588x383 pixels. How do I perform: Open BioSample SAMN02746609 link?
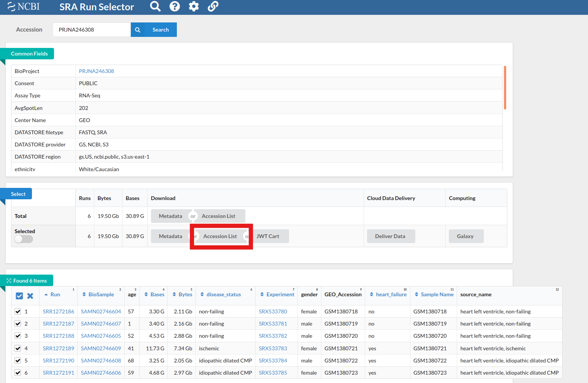[101, 348]
